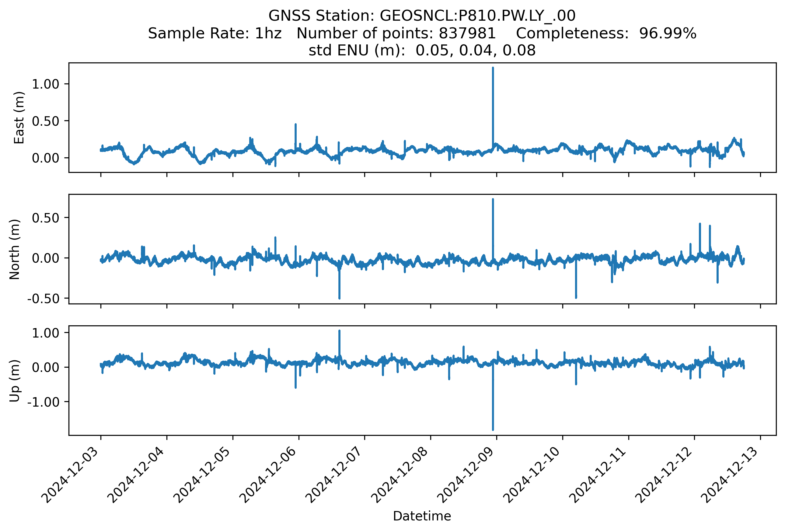Click the -1.00 tick on Up axis

(x=43, y=402)
